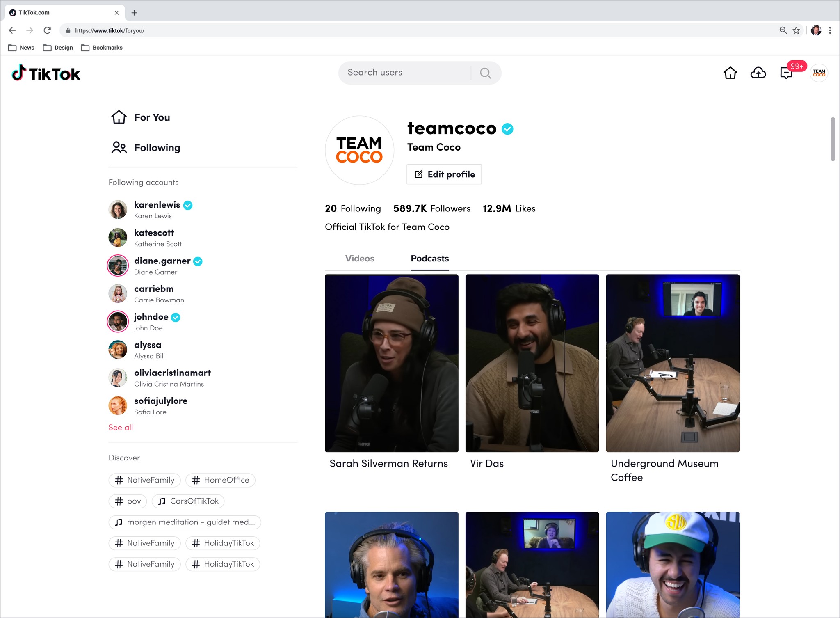Click the Team Coco avatar in header
840x618 pixels.
point(819,73)
